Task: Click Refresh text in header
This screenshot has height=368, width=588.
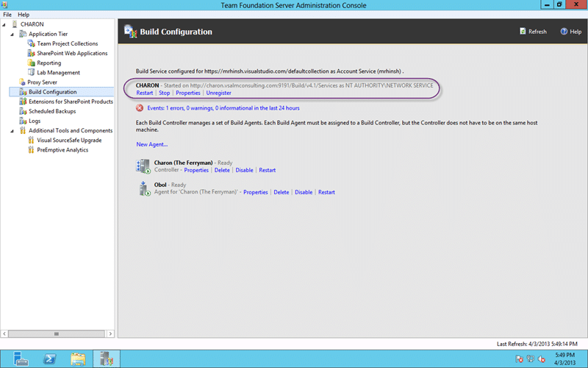Action: [x=537, y=32]
